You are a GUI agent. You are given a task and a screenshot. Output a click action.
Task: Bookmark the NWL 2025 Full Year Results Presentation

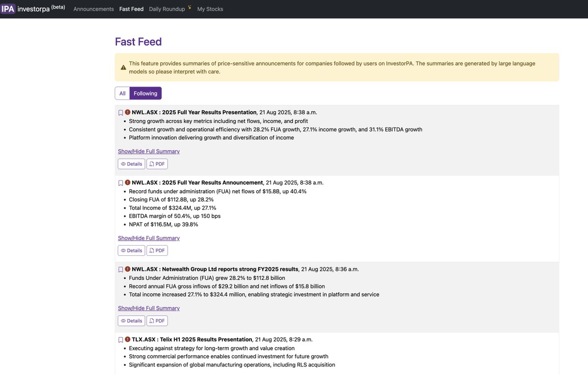[121, 113]
